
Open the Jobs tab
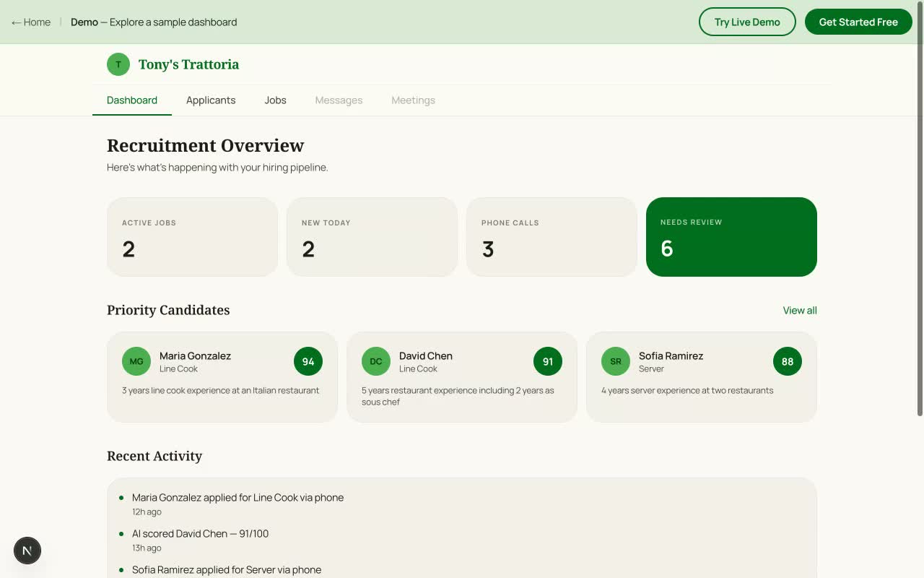point(275,100)
